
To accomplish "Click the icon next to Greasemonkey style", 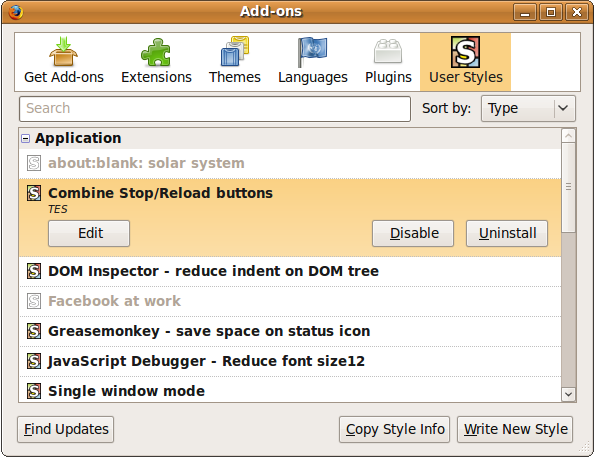I will point(34,331).
